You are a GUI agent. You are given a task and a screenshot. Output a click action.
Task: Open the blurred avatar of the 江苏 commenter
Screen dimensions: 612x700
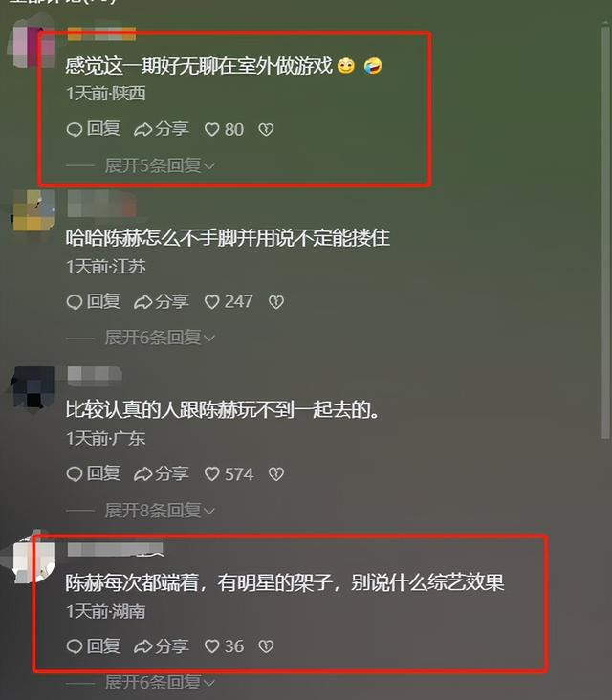(33, 211)
